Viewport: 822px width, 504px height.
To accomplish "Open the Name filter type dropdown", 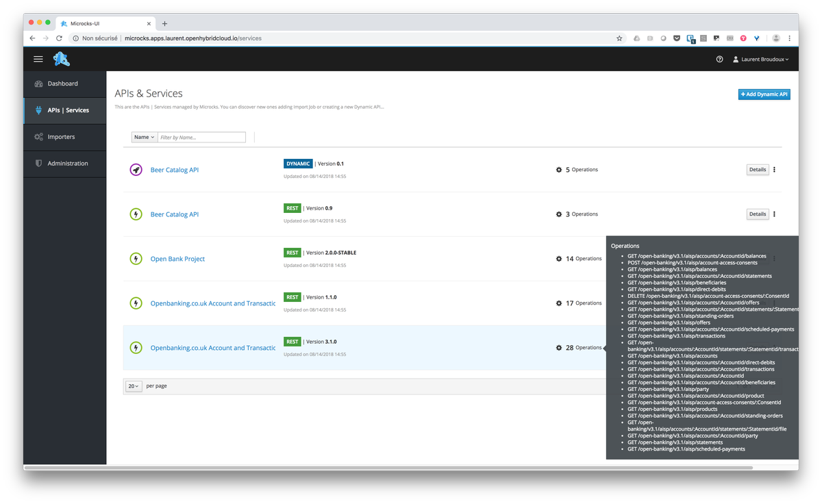I will [144, 138].
